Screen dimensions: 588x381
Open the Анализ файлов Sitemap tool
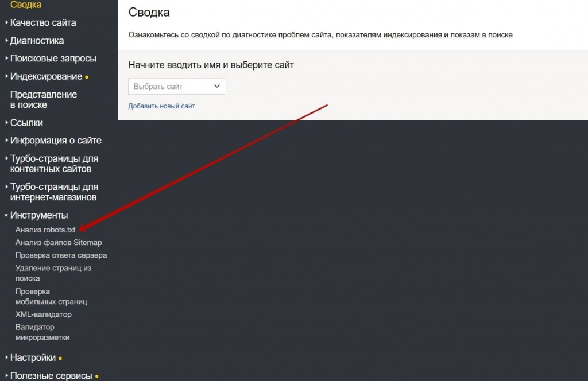(x=59, y=242)
